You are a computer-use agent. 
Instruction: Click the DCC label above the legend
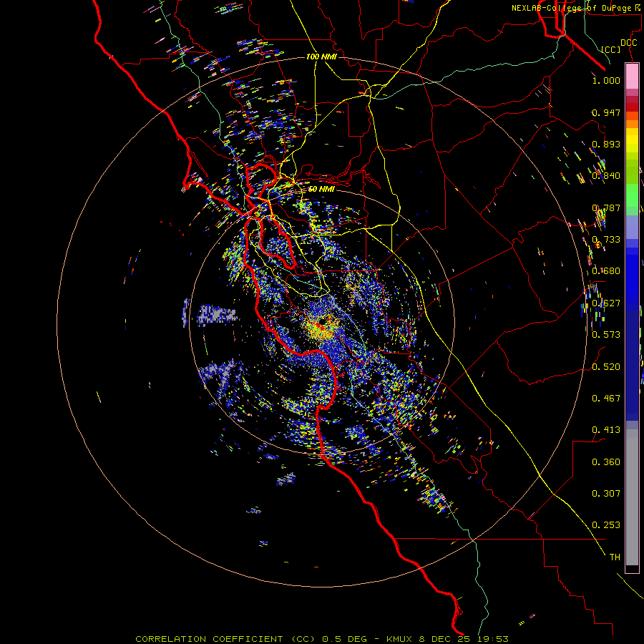[x=628, y=43]
